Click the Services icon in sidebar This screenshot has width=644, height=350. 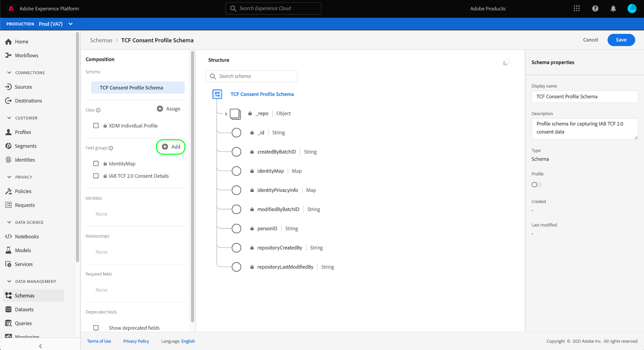click(x=8, y=264)
